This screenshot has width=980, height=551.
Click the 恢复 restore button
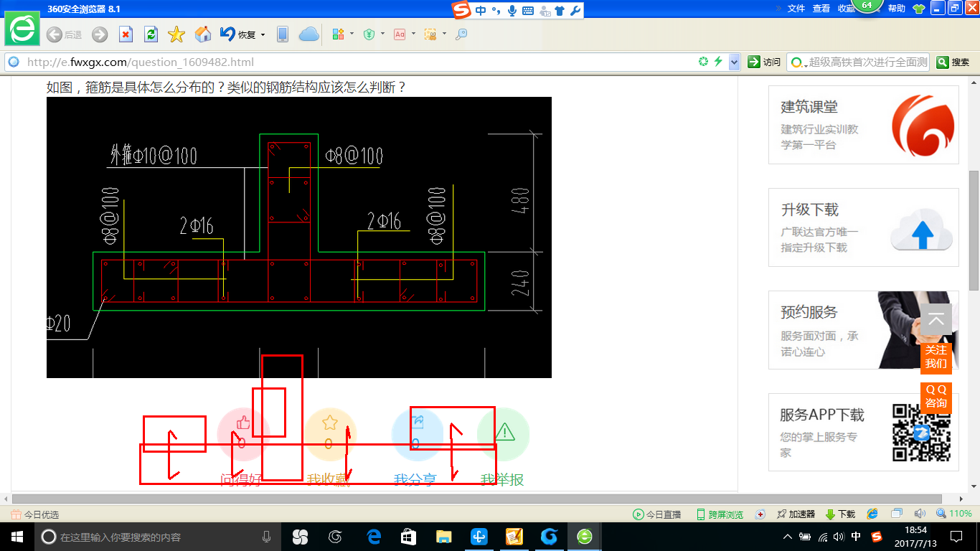238,34
